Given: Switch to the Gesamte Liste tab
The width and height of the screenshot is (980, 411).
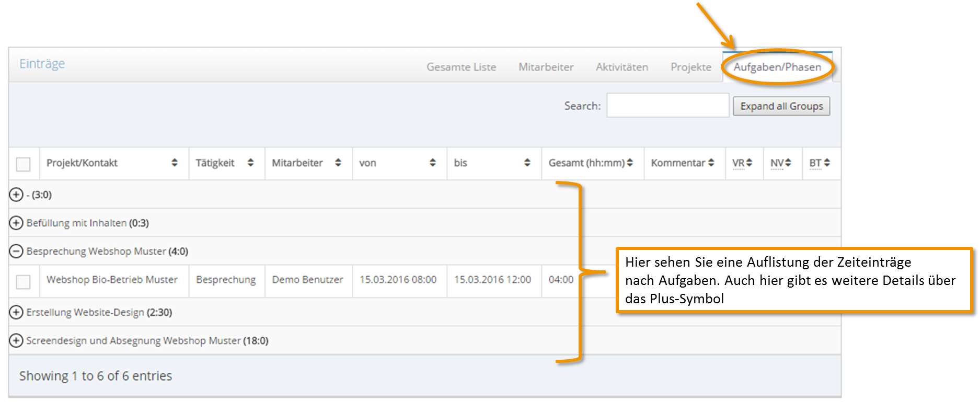Looking at the screenshot, I should click(461, 67).
